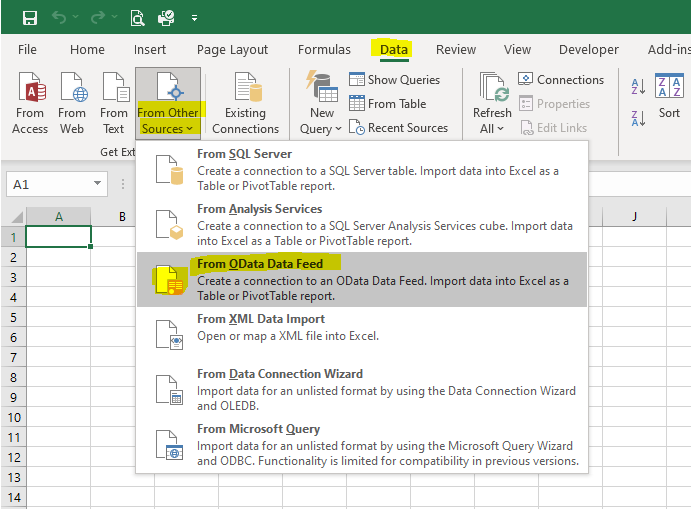This screenshot has height=512, width=693.
Task: Go to the Formulas tab
Action: coord(324,50)
